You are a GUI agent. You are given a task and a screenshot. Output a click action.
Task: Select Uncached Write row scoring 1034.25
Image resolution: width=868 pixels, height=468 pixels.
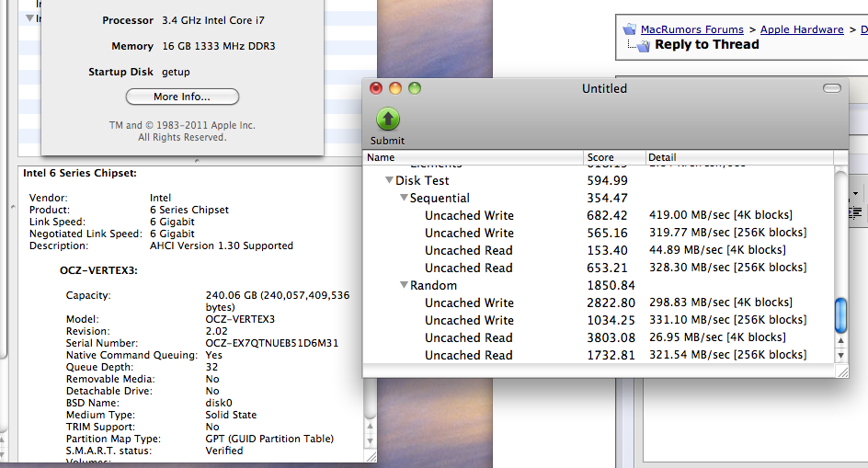(598, 320)
